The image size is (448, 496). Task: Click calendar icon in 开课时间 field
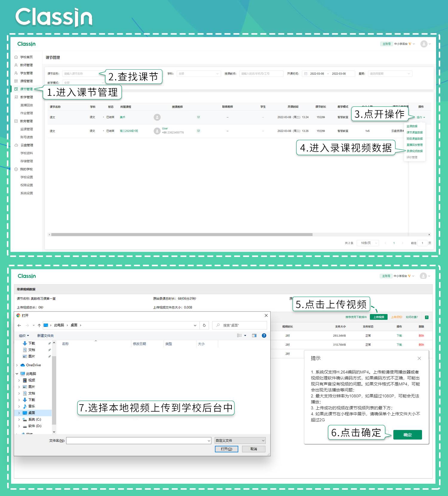[x=306, y=74]
